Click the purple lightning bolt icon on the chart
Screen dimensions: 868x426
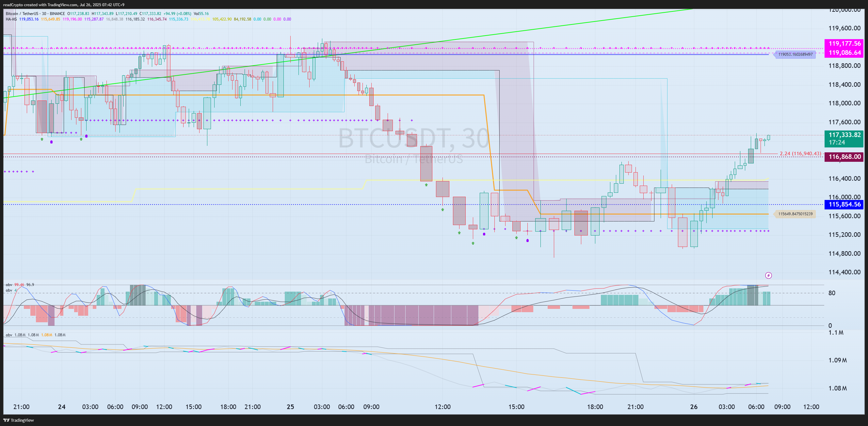pos(768,276)
